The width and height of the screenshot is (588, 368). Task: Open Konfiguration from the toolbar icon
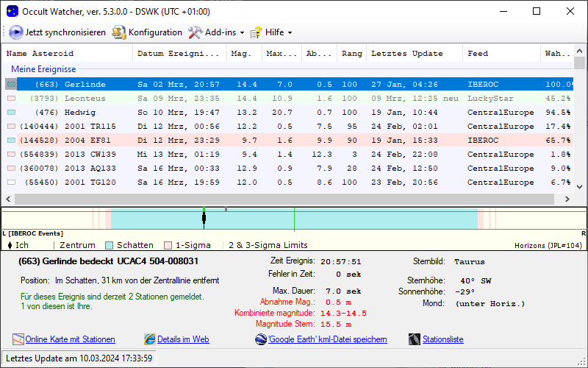point(119,32)
